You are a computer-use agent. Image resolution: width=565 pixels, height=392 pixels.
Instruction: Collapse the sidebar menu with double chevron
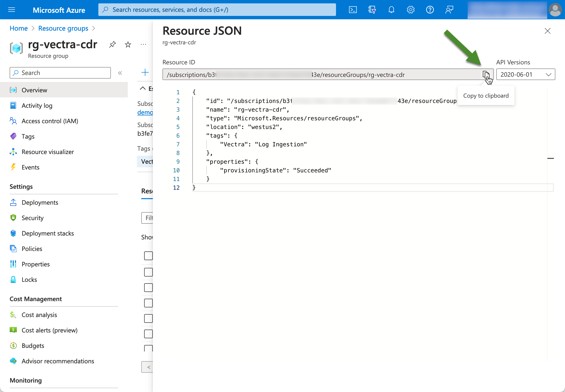[x=120, y=73]
